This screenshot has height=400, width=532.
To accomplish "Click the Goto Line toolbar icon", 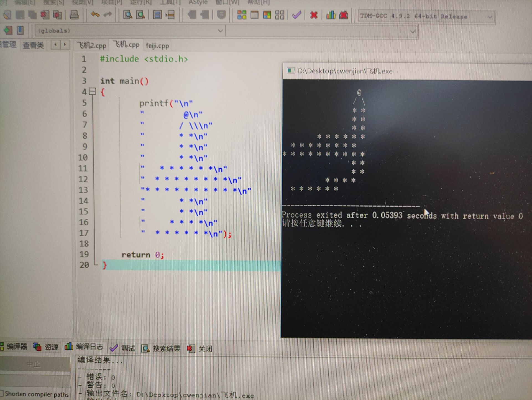I will 170,15.
